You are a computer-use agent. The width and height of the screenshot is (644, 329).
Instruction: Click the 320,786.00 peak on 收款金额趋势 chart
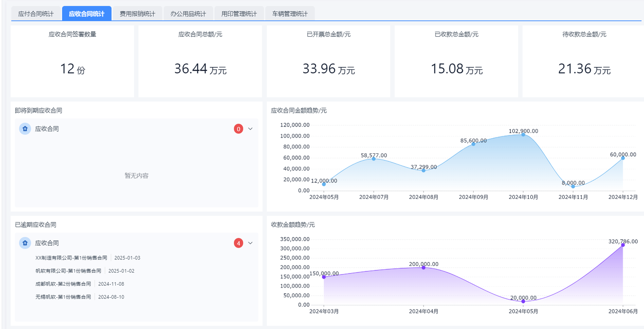point(622,245)
